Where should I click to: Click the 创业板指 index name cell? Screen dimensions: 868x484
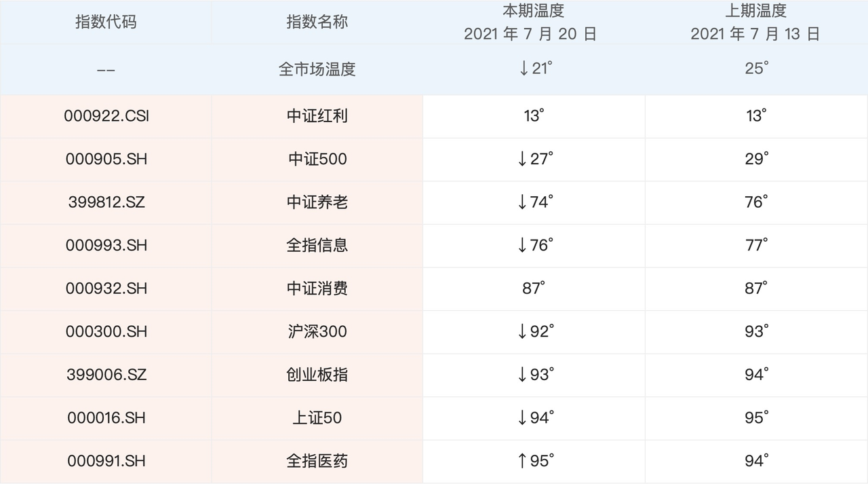317,375
